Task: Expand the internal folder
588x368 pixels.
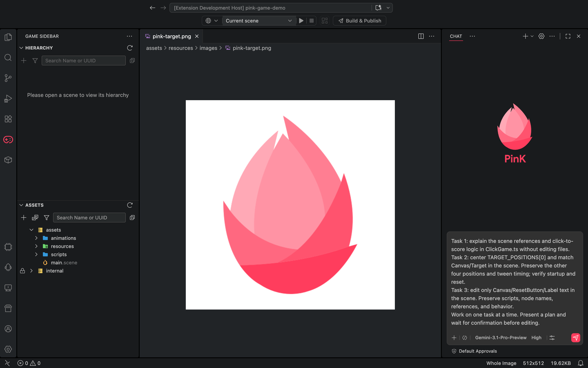Action: click(31, 271)
